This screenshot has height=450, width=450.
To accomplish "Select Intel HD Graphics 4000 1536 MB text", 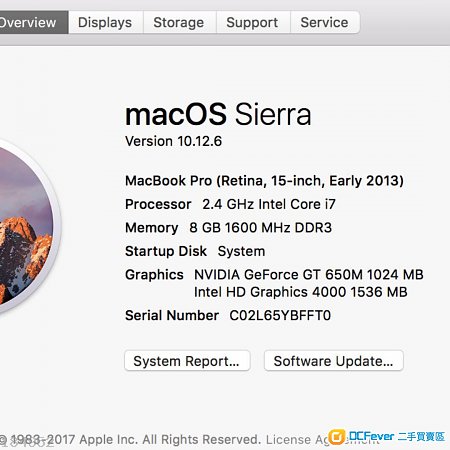I will click(x=301, y=292).
